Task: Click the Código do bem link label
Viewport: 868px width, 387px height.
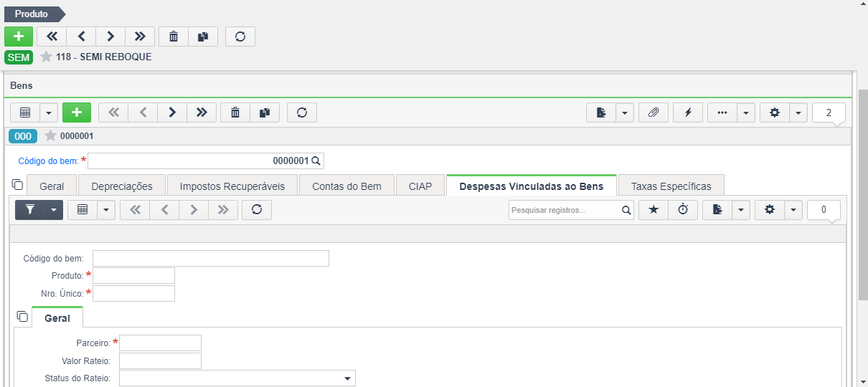Action: pyautogui.click(x=48, y=161)
